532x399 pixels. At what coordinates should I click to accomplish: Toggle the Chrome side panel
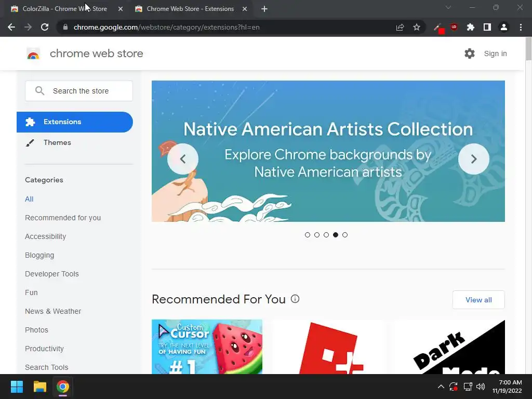point(487,27)
